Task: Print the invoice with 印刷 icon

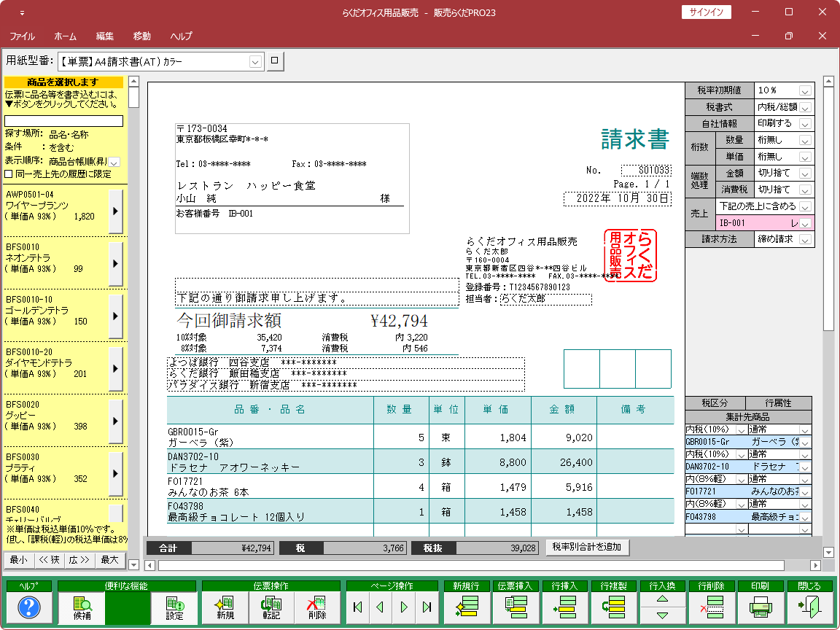Action: coord(761,607)
